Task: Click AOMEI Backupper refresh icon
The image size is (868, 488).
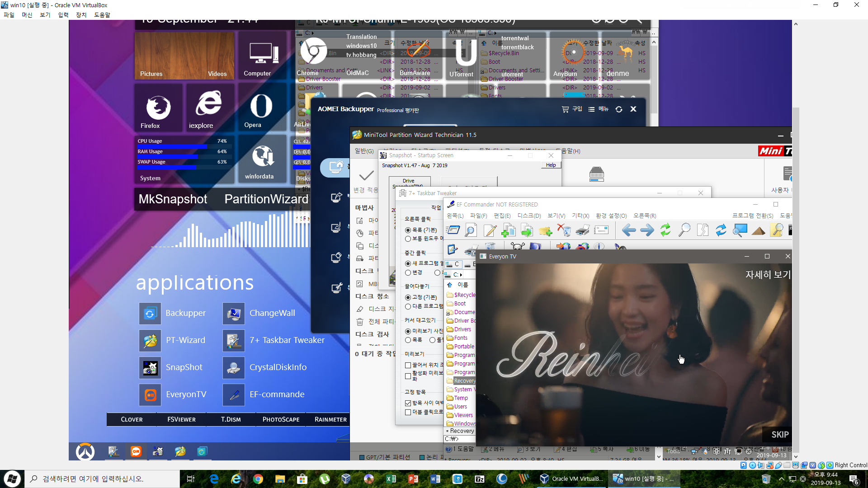Action: click(x=619, y=109)
